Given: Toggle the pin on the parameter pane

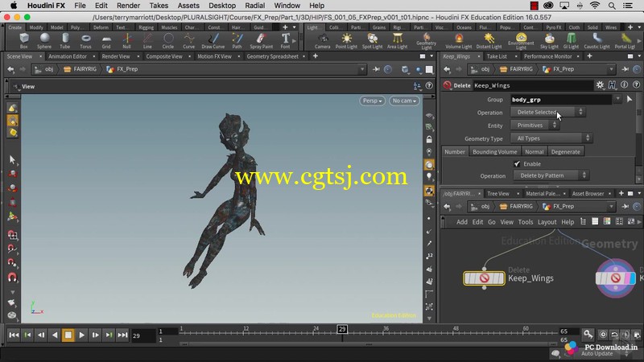Looking at the screenshot, I should [625, 69].
